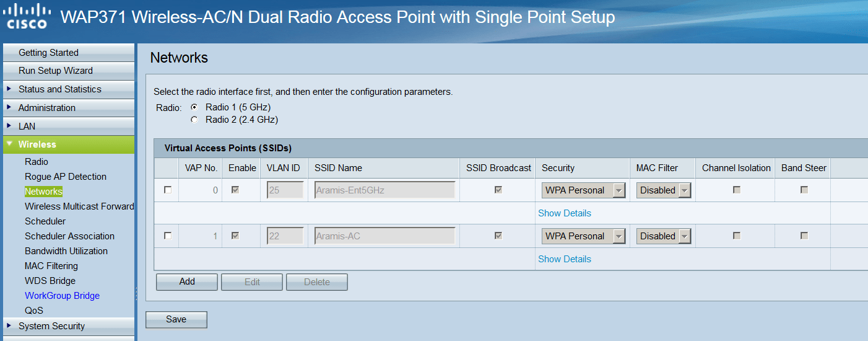Click the Channel Isolation column header
868x341 pixels.
tap(736, 168)
